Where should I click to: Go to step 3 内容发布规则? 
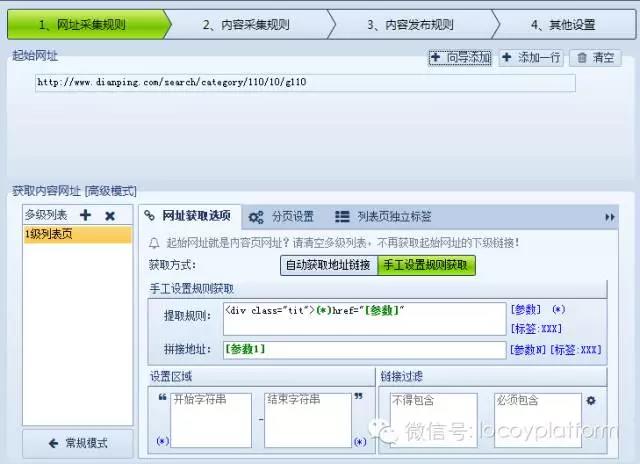[x=411, y=24]
